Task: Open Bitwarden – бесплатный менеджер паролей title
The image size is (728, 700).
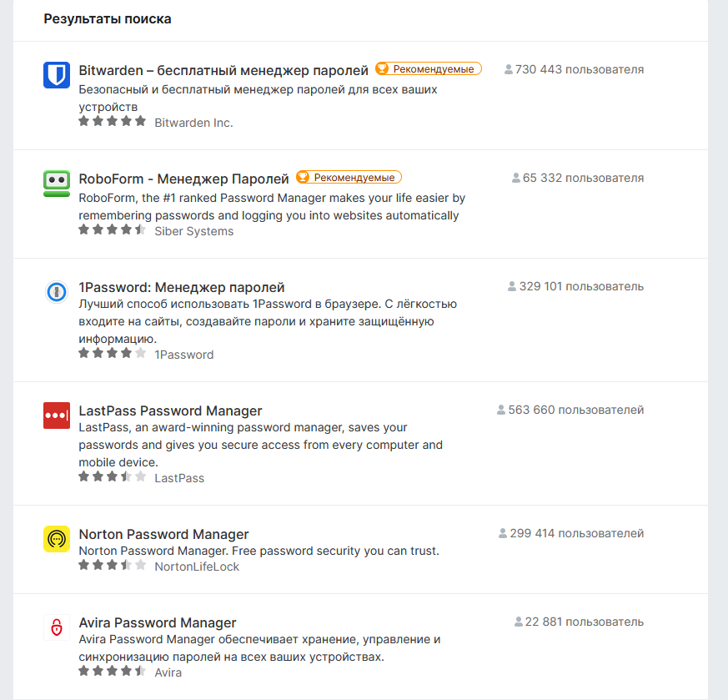Action: (223, 70)
